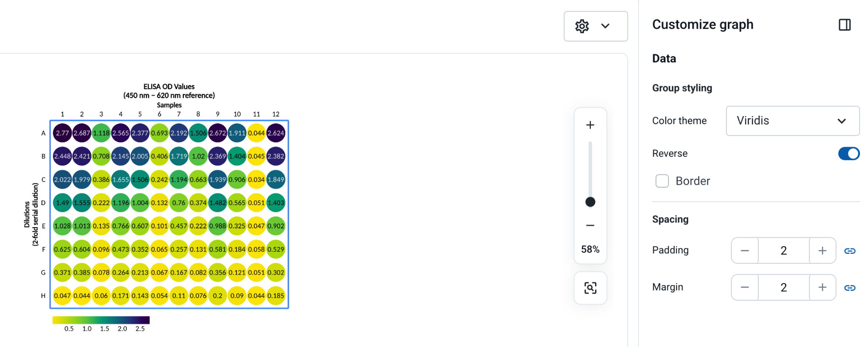This screenshot has width=868, height=347.
Task: Click the zoom slider handle
Action: click(x=590, y=202)
